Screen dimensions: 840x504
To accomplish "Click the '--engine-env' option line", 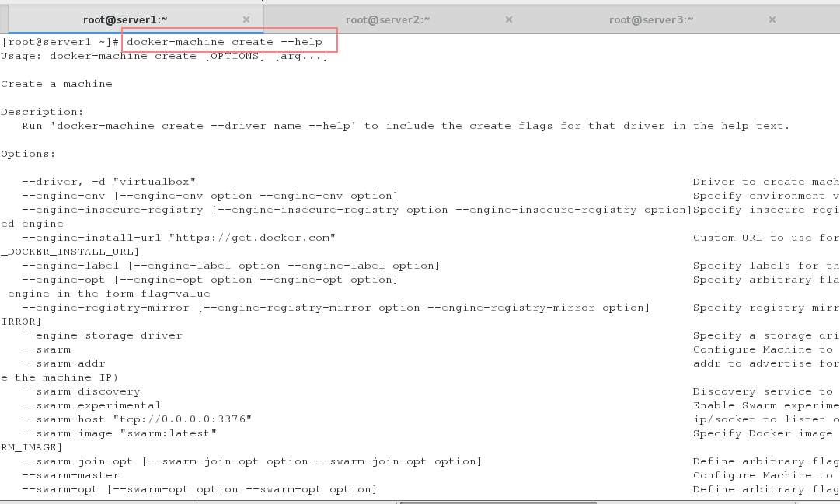I will pos(210,196).
